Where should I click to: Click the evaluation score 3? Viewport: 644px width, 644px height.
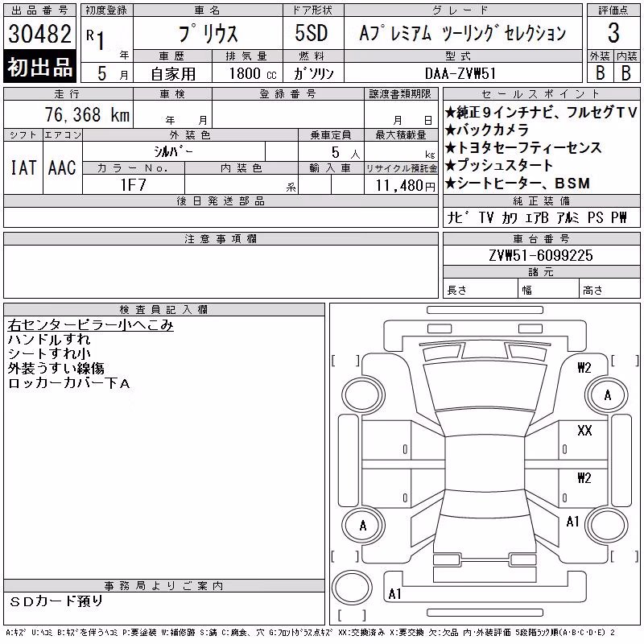(x=613, y=33)
